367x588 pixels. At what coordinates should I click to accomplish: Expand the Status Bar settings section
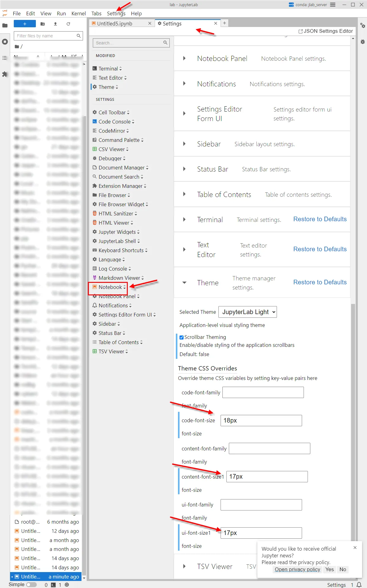(x=184, y=169)
